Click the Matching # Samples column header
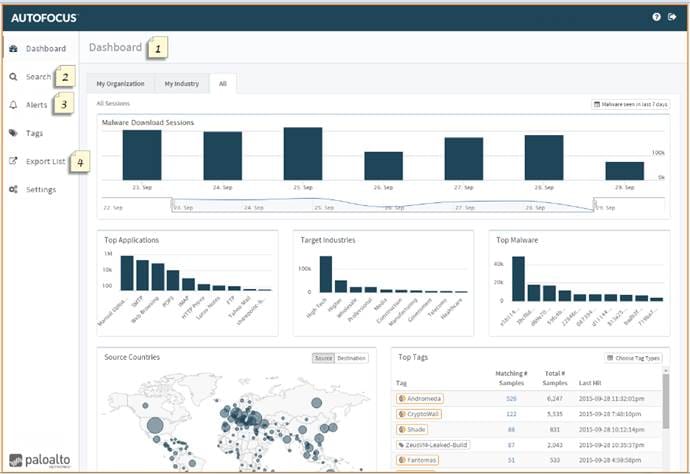The image size is (690, 474). [x=511, y=378]
